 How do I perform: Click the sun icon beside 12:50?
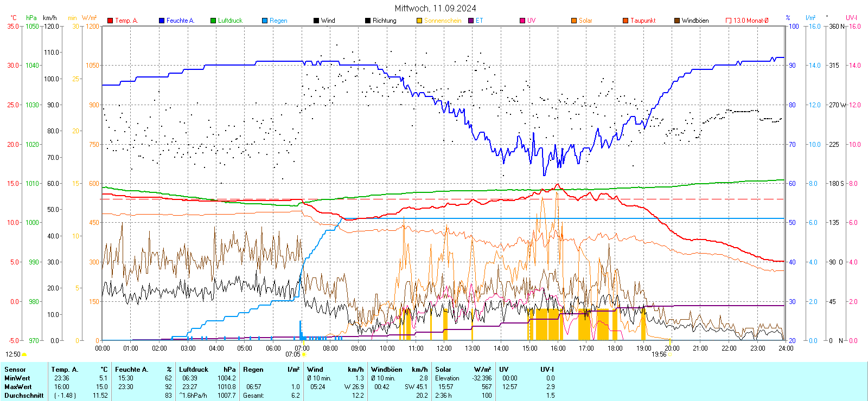pos(24,354)
